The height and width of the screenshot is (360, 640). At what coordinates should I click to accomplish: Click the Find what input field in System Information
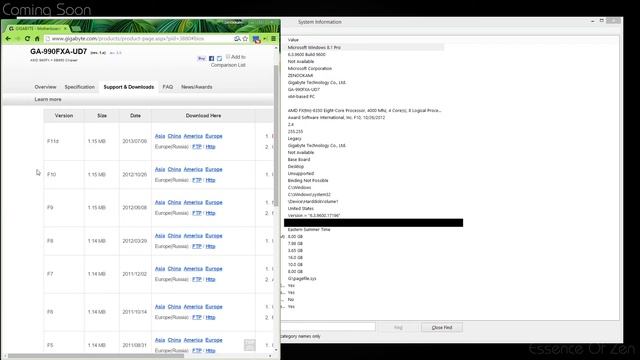point(328,327)
